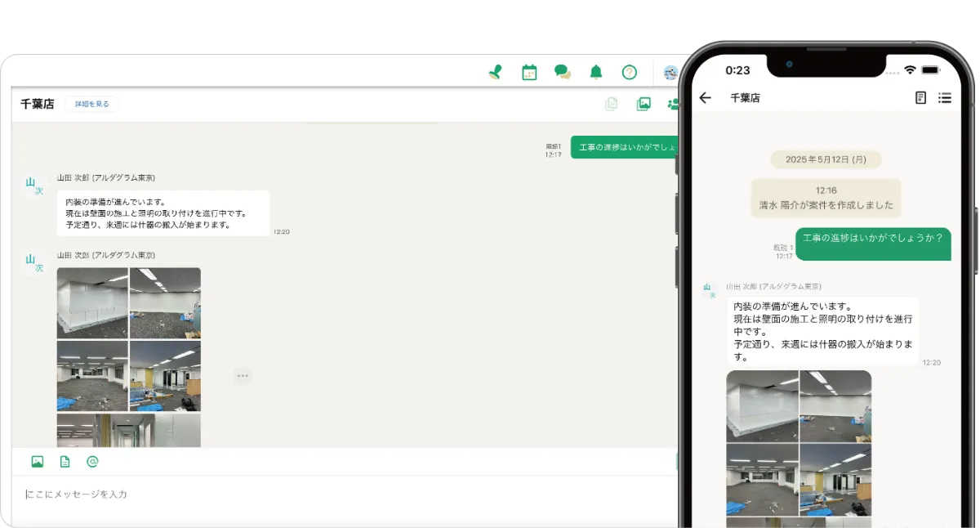This screenshot has width=980, height=528.
Task: Tap the 0:23 clock in phone status bar
Action: (737, 70)
